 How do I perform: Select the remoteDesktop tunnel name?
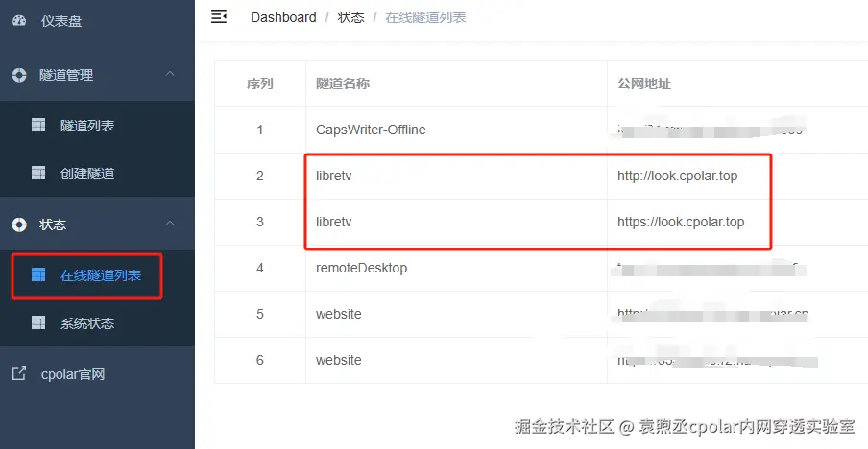point(361,268)
